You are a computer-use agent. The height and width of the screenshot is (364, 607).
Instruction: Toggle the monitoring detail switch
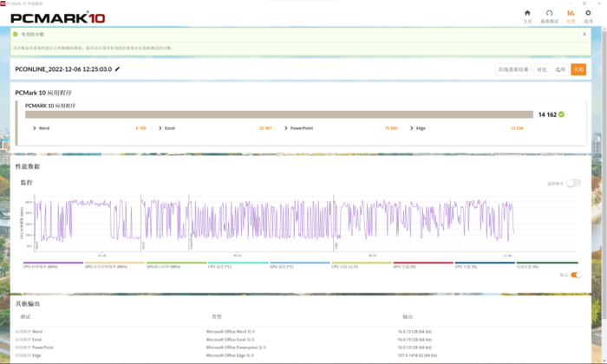point(573,183)
